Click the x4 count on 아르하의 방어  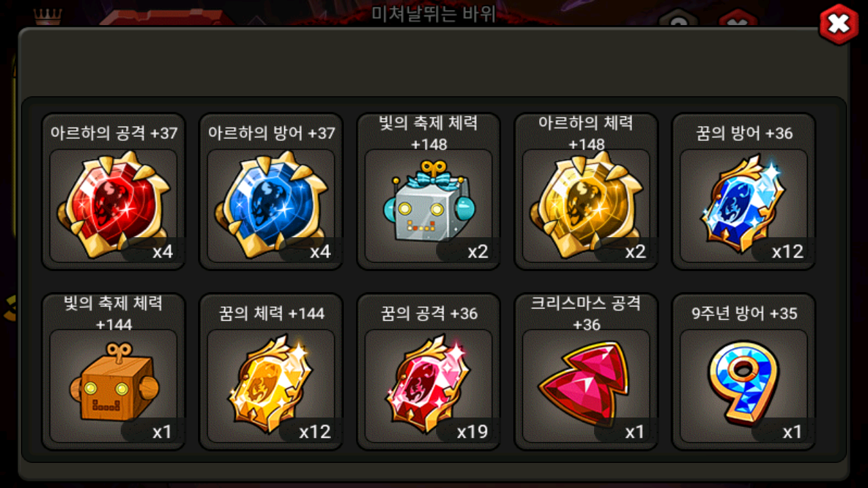point(320,251)
